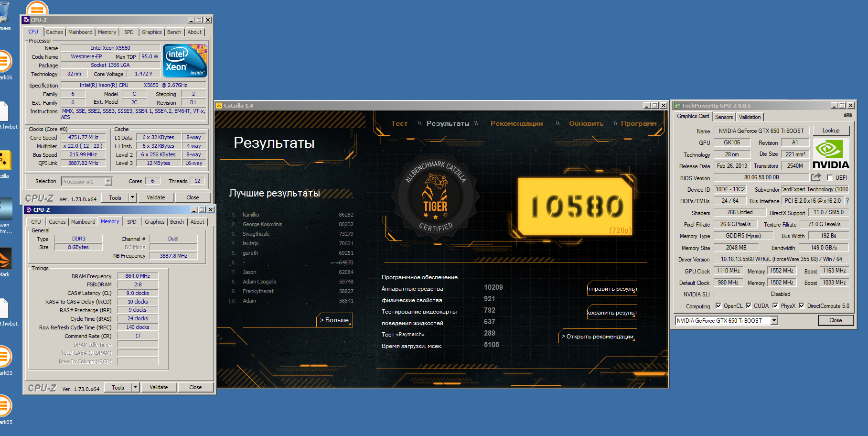The image size is (868, 436).
Task: Click the Multiplier value x 22.0
Action: point(83,146)
